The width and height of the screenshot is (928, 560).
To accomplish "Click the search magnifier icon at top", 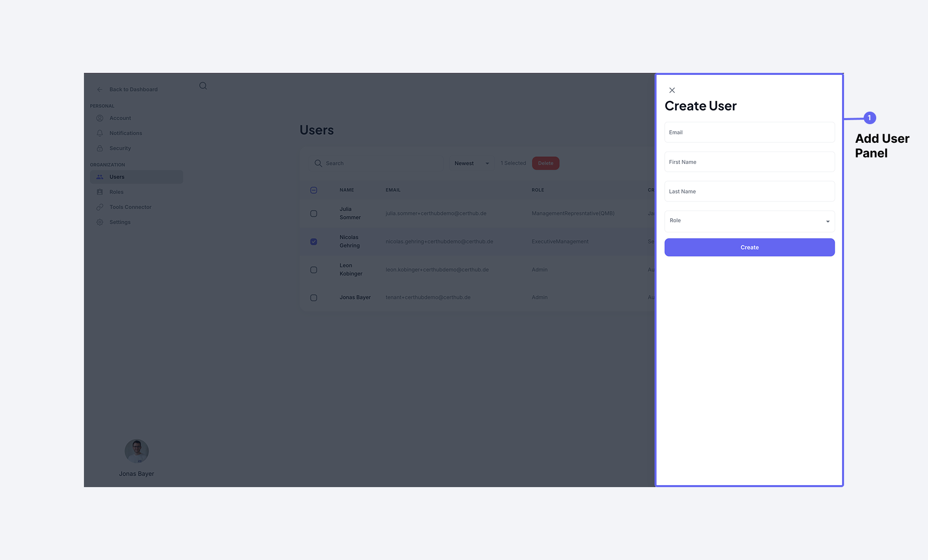I will pos(203,85).
